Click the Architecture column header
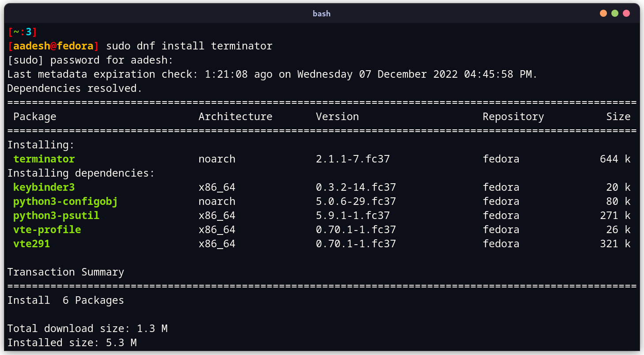 [x=235, y=116]
